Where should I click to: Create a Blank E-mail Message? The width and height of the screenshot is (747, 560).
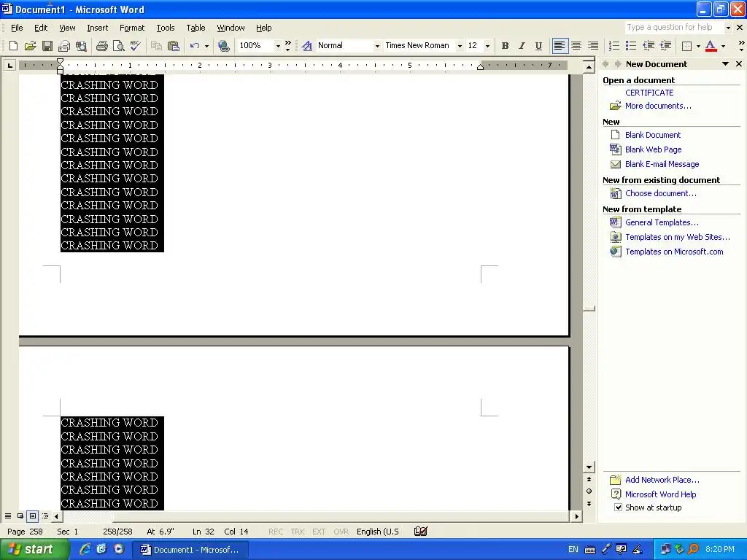click(662, 164)
